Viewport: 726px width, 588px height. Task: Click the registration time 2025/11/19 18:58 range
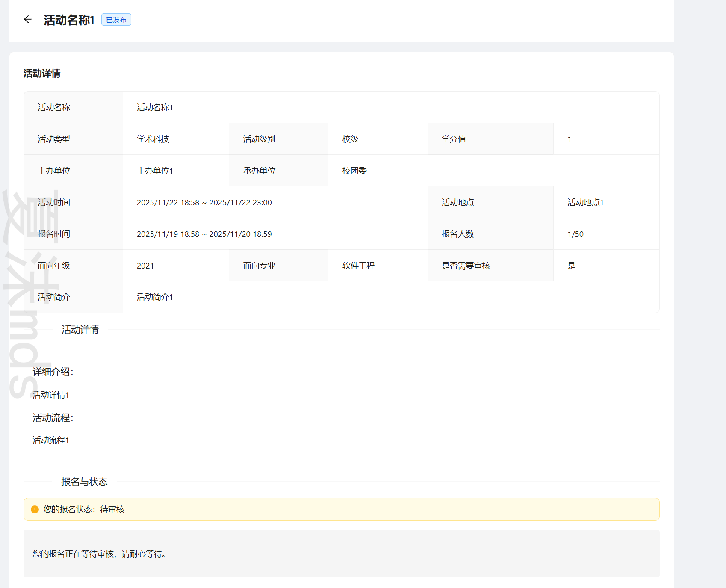click(x=204, y=234)
